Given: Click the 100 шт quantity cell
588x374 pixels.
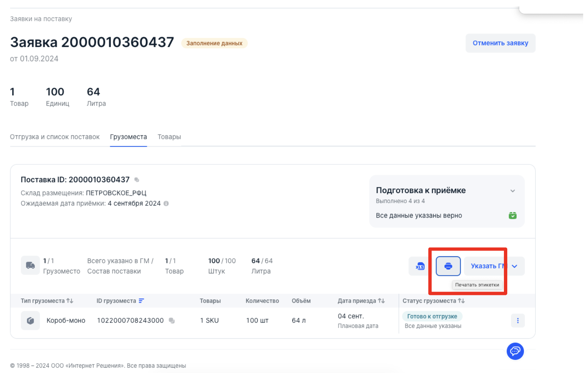Looking at the screenshot, I should coord(257,321).
